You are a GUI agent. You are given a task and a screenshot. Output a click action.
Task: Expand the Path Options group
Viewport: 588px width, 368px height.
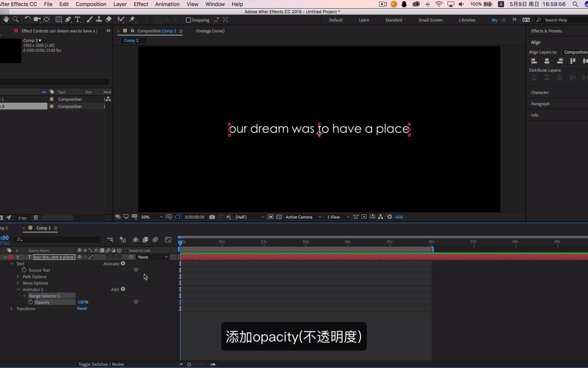point(18,277)
